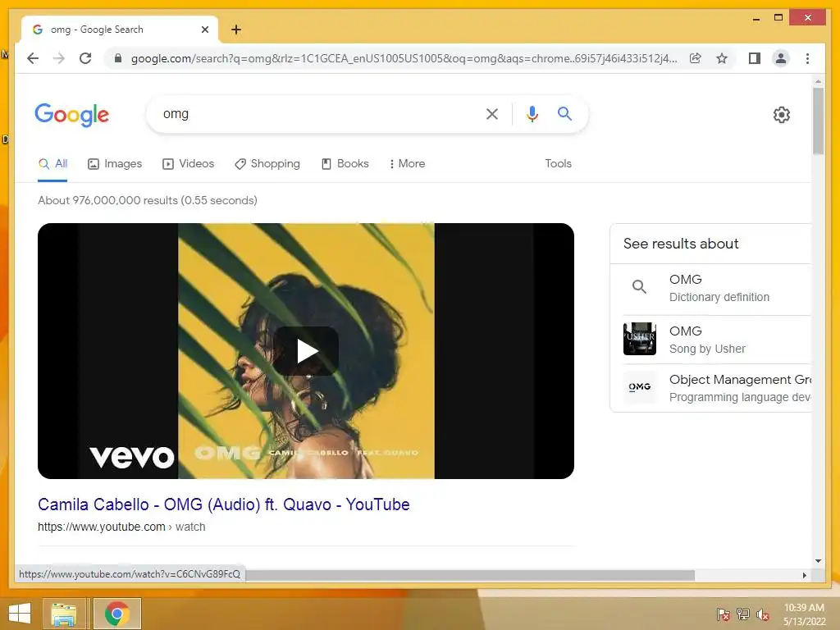Share this page using the share icon
840x630 pixels.
click(696, 58)
